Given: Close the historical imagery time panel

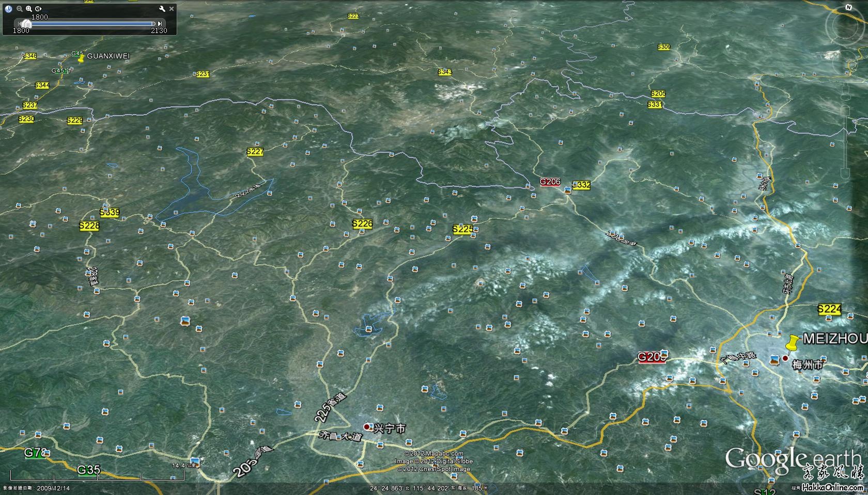Looking at the screenshot, I should point(172,9).
